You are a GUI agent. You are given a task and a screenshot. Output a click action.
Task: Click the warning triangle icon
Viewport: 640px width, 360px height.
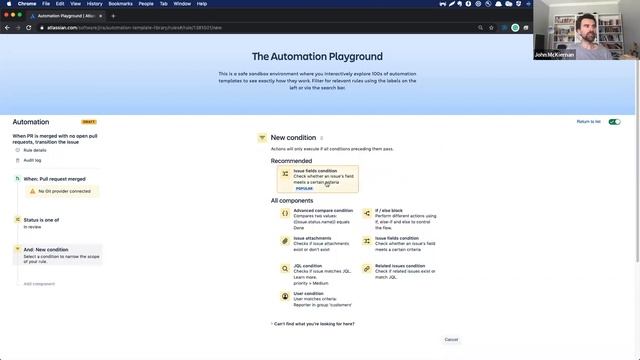(33, 191)
